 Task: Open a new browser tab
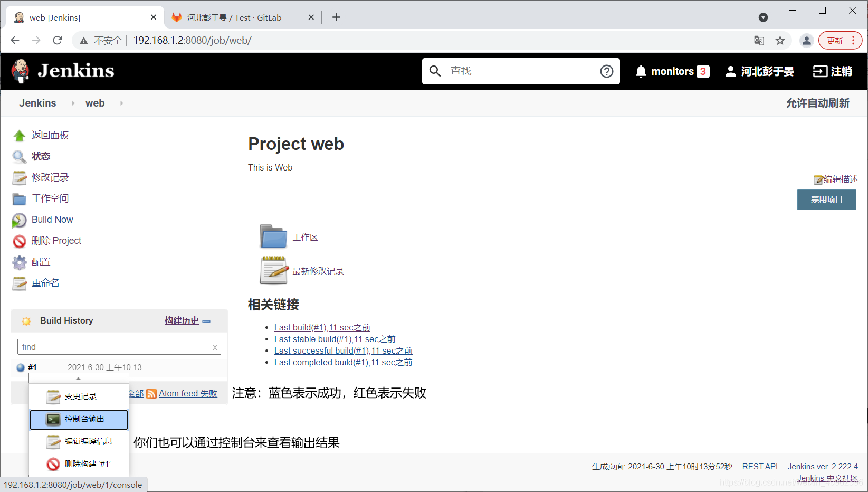336,17
